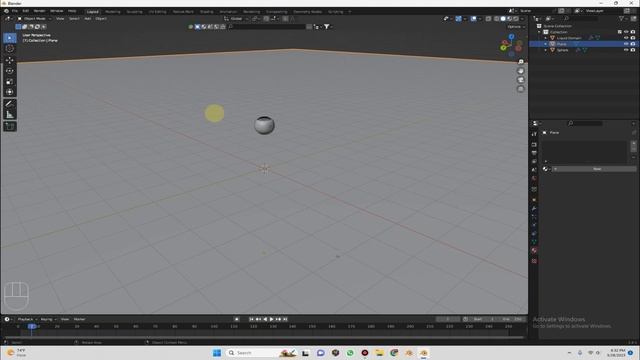Select the Plane row in the outliner

[583, 44]
